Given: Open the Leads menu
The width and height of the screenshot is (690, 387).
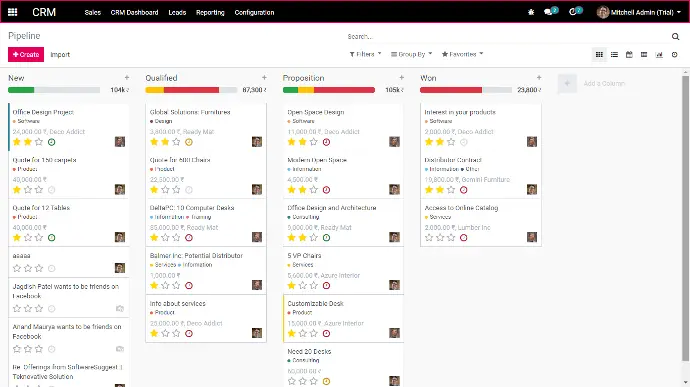Looking at the screenshot, I should pos(177,12).
